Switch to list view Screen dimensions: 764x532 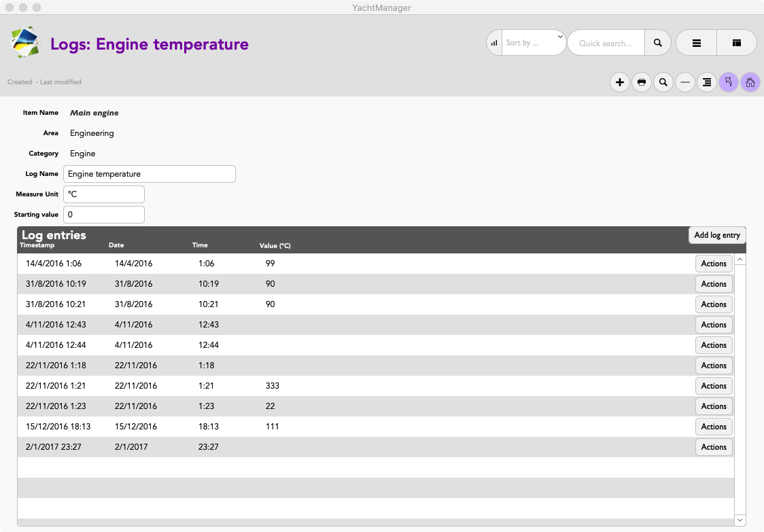coord(696,43)
